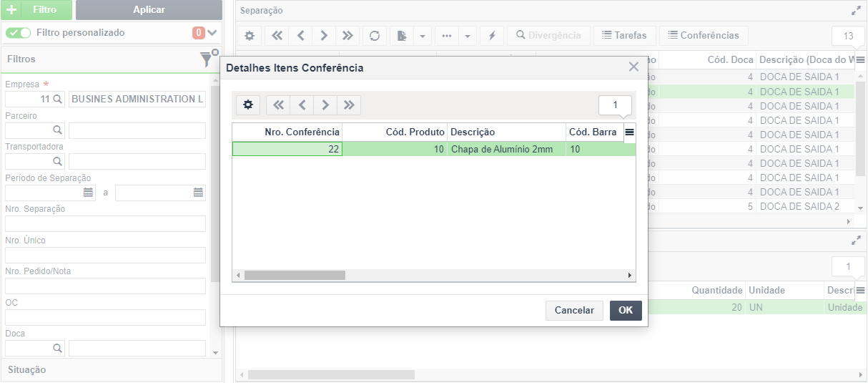Viewport: 868px width, 383px height.
Task: Refresh the Separação grid
Action: coord(375,35)
